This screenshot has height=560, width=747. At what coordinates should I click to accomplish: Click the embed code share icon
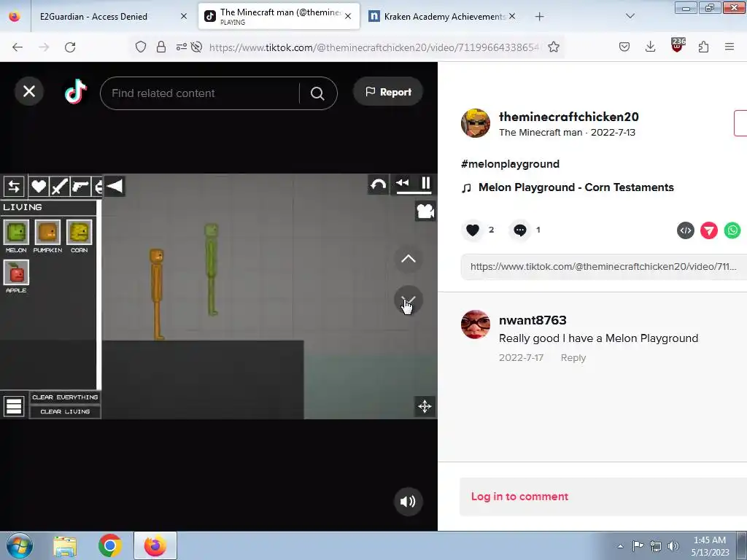pos(686,230)
